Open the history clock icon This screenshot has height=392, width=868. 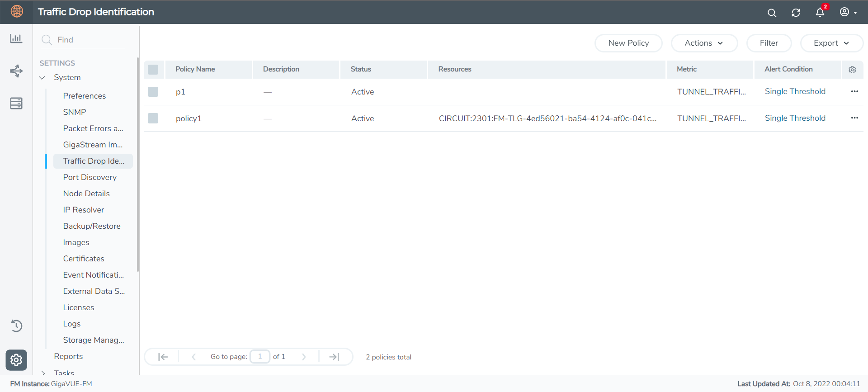pyautogui.click(x=16, y=326)
